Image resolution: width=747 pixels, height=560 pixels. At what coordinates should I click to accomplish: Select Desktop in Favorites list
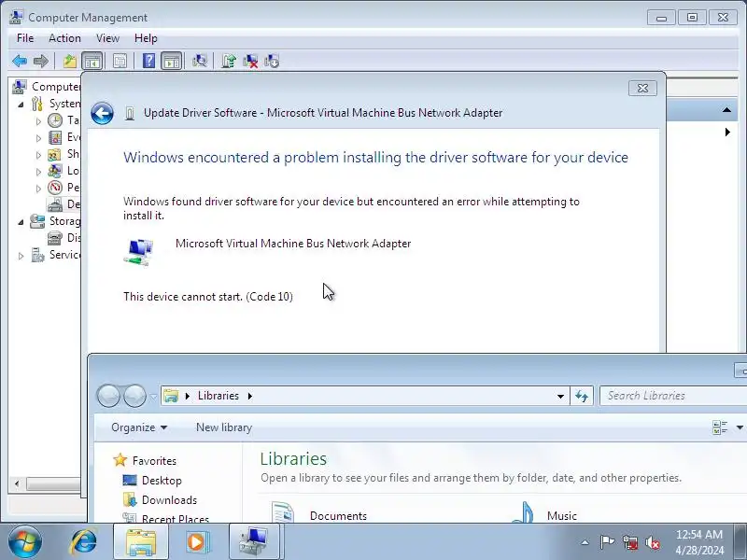click(162, 481)
